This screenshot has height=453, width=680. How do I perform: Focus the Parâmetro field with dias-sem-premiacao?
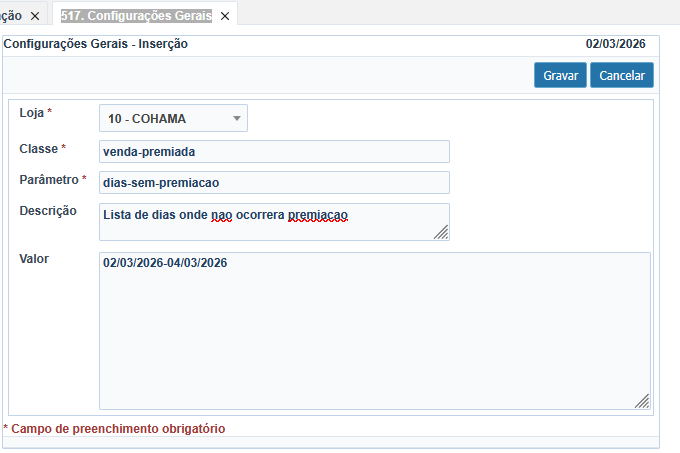[274, 183]
